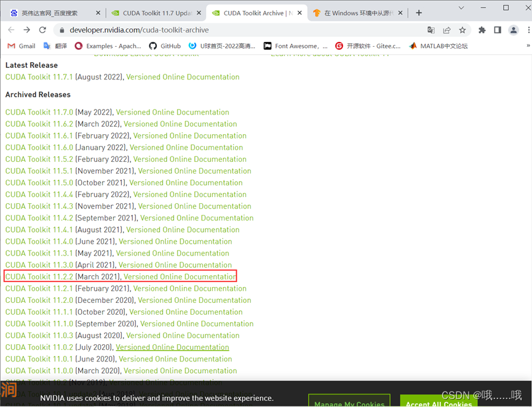Click the translate page icon
Screen dimensions: 532x407
431,30
